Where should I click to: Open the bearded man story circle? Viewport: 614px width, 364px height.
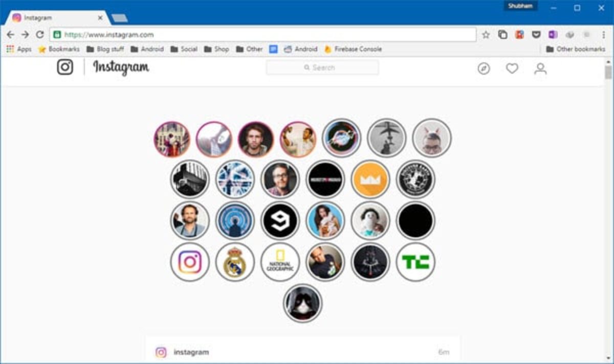[x=190, y=221]
